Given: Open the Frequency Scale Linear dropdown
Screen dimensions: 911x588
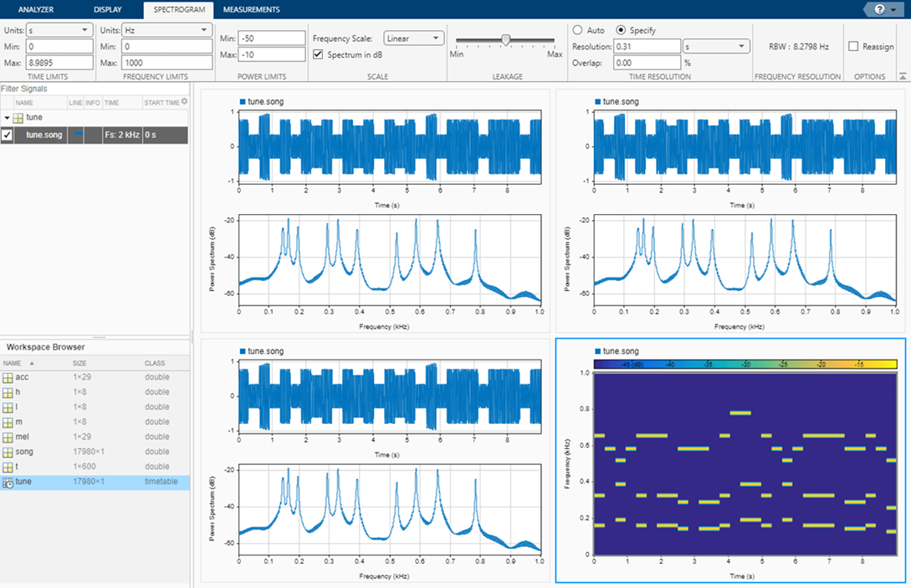Looking at the screenshot, I should (413, 38).
